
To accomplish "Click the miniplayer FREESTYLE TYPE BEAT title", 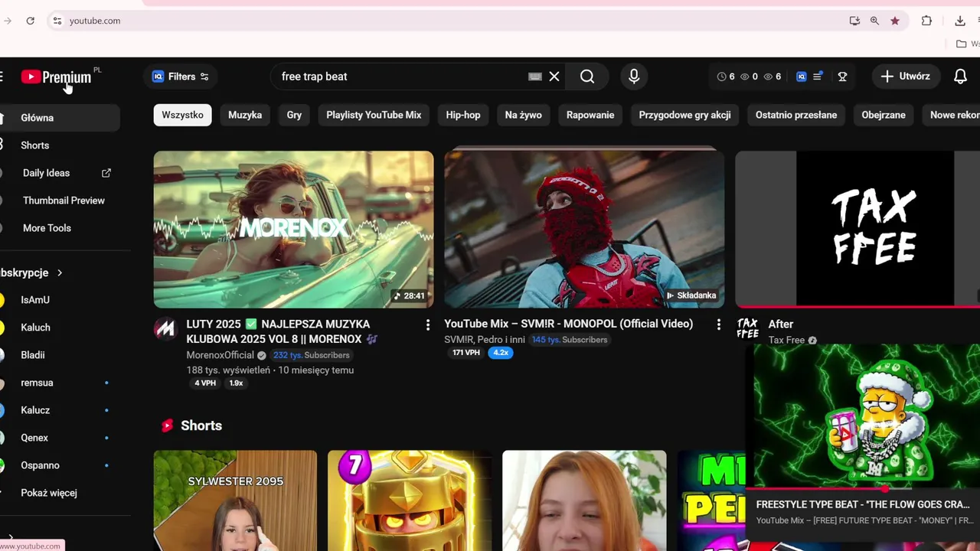I will click(x=863, y=504).
